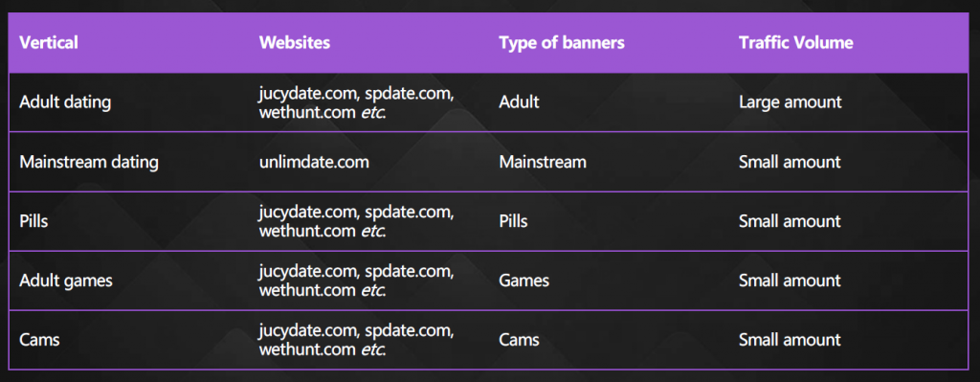980x382 pixels.
Task: Click Large amount traffic volume cell
Action: 790,101
